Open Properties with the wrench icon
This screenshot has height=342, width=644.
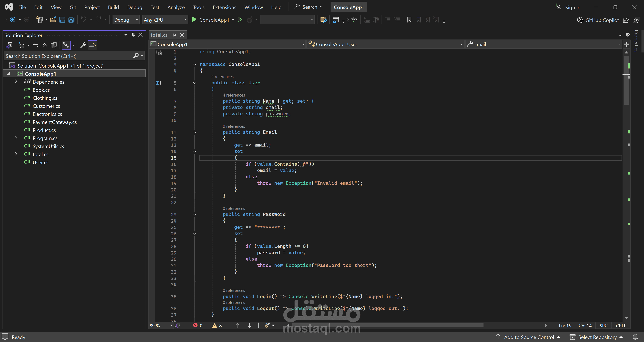(83, 45)
